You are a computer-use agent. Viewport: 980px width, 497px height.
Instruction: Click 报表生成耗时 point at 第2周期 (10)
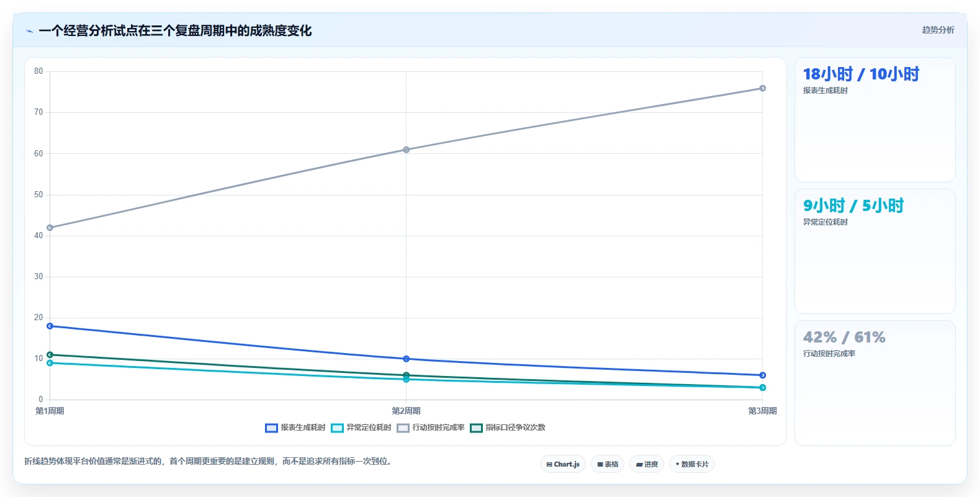(407, 359)
